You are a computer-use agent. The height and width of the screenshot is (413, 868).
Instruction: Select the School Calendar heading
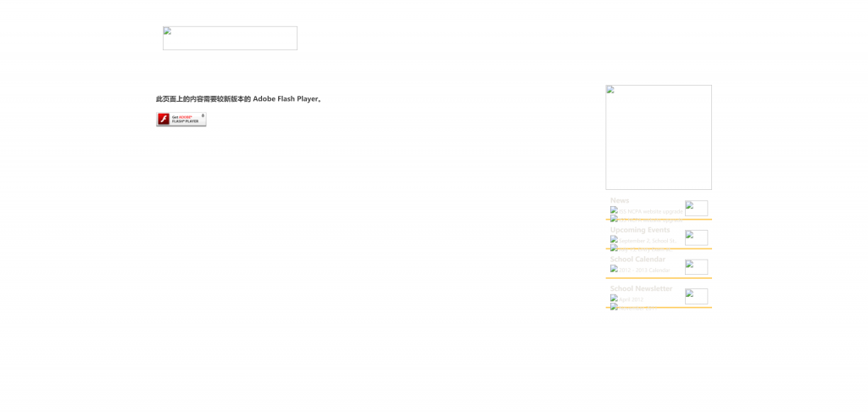pos(637,260)
